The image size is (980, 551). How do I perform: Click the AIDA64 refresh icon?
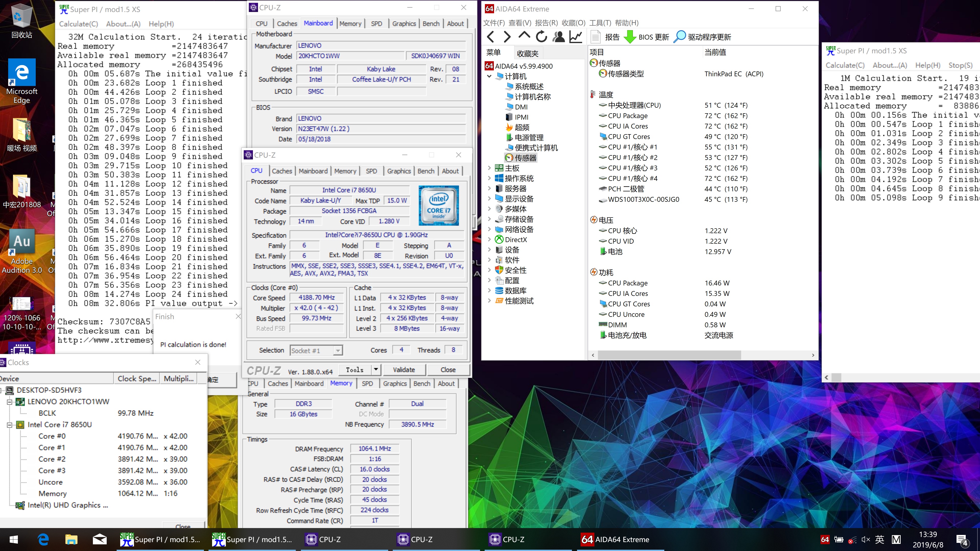(x=541, y=37)
